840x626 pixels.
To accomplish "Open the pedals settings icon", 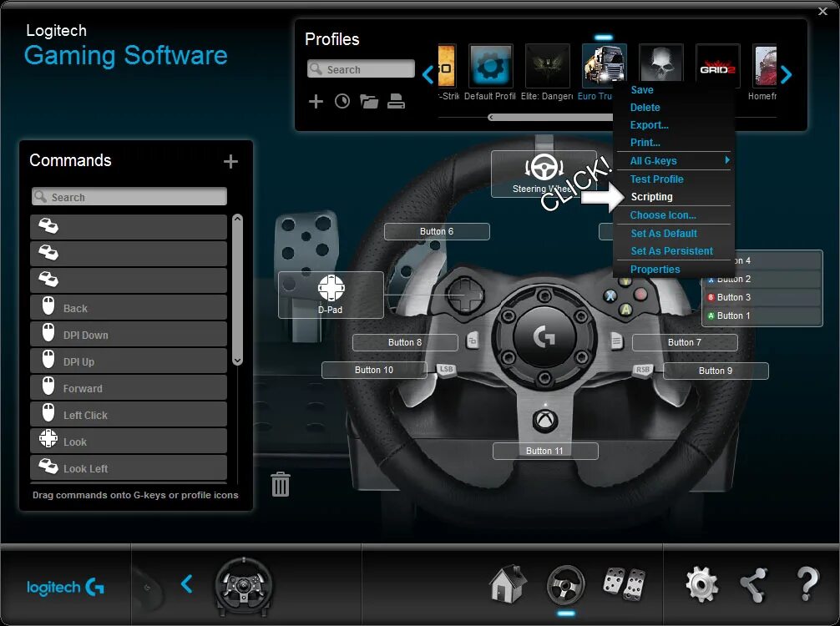I will 624,584.
